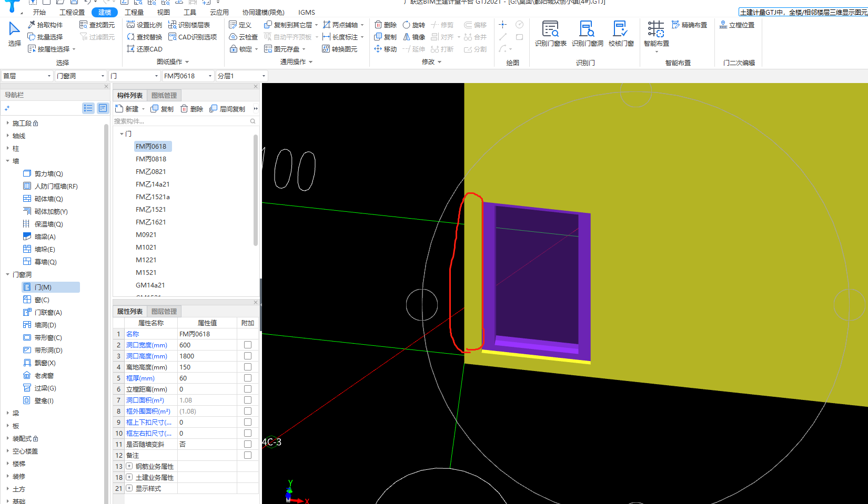Expand 钢筋业务属性 property group
868x504 pixels.
[129, 466]
